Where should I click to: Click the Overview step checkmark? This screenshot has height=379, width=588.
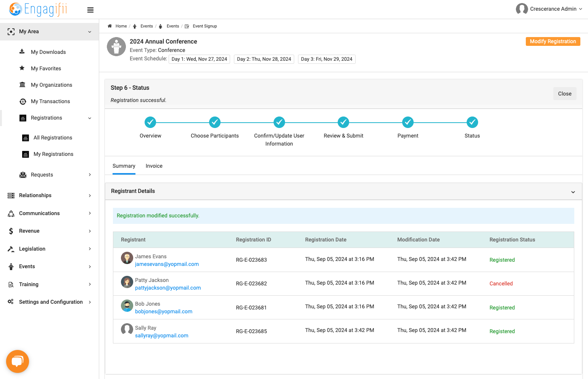point(150,122)
